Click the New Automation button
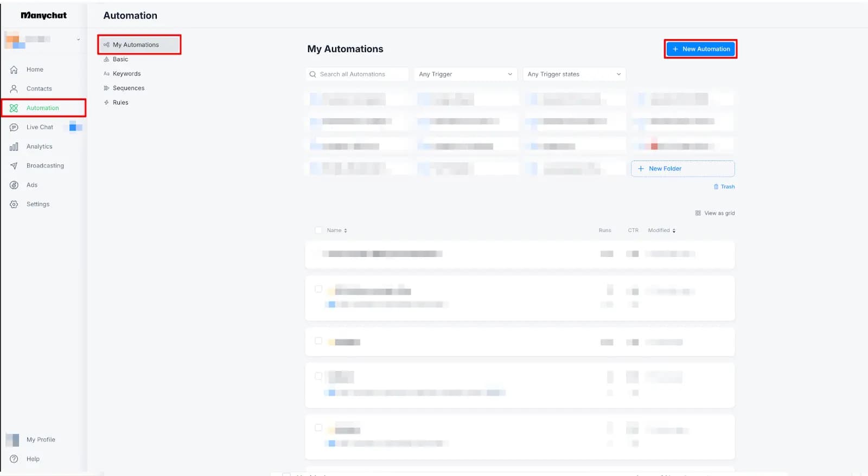Viewport: 868px width, 476px height. (x=700, y=49)
